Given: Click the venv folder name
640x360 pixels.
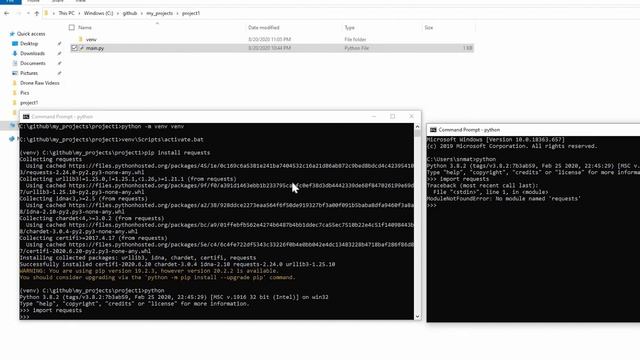Looking at the screenshot, I should [x=91, y=39].
